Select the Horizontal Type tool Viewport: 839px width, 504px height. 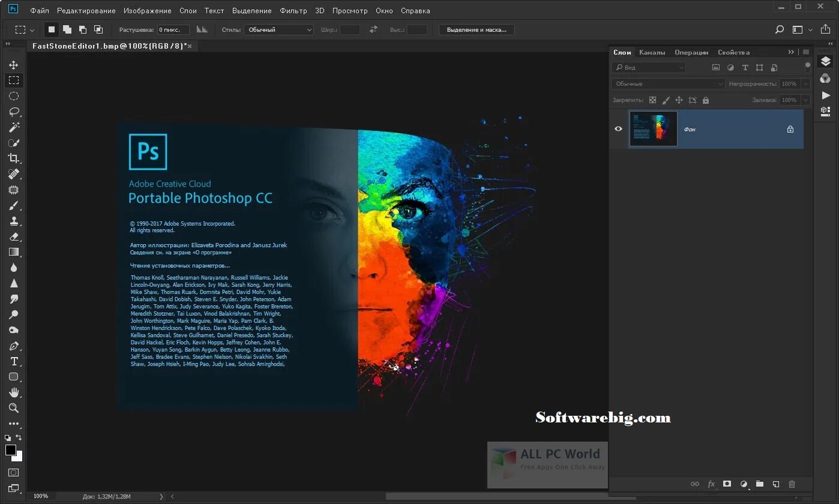coord(13,361)
